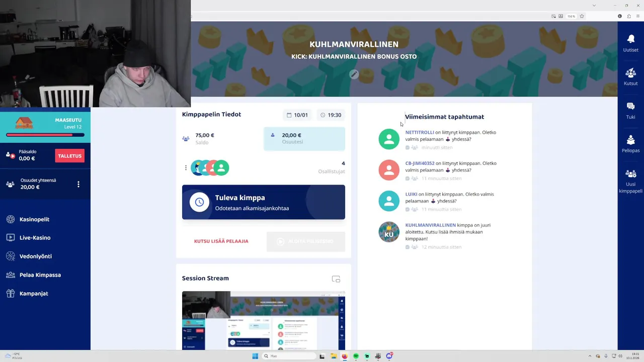Click browser bookmark star icon
The width and height of the screenshot is (644, 362).
[582, 16]
